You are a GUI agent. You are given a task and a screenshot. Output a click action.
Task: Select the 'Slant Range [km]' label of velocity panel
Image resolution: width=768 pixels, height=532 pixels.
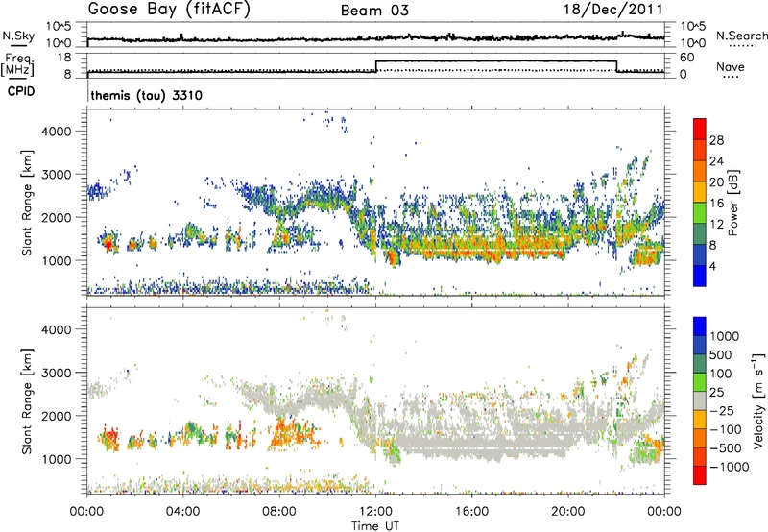pyautogui.click(x=27, y=401)
